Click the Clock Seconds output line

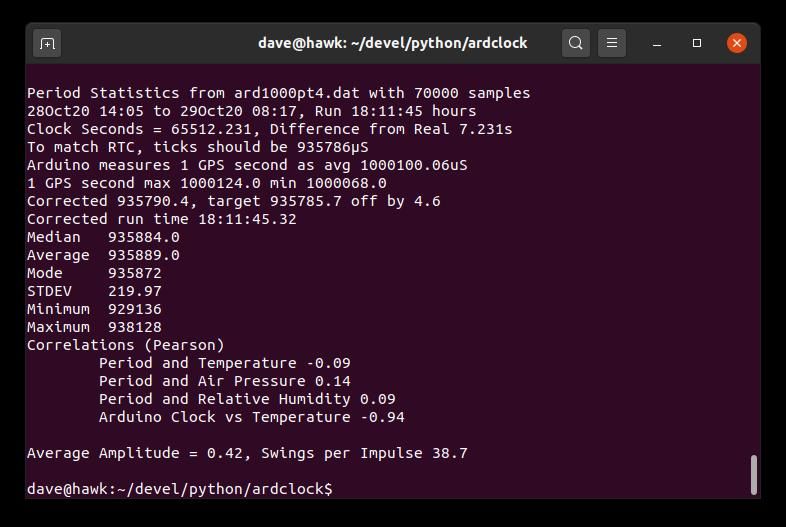(x=270, y=129)
